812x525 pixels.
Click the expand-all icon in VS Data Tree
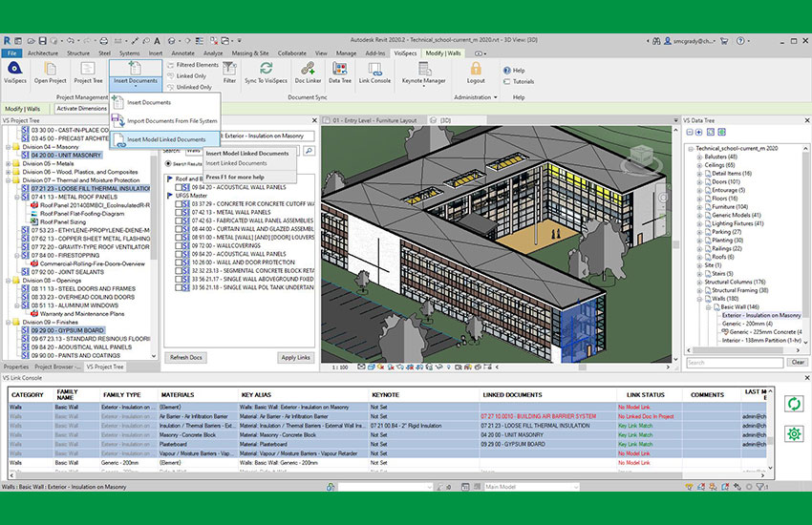(x=698, y=133)
